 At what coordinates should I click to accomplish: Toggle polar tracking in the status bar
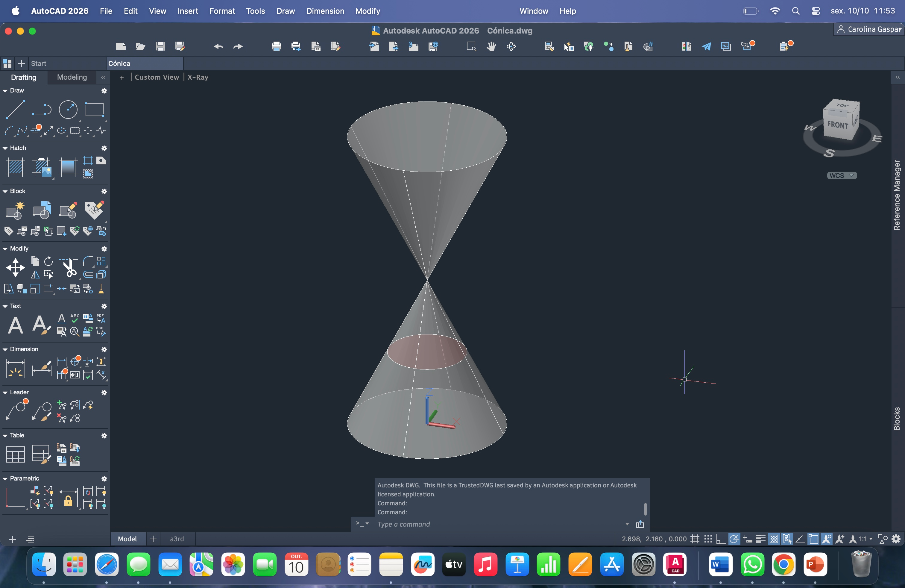pos(734,539)
